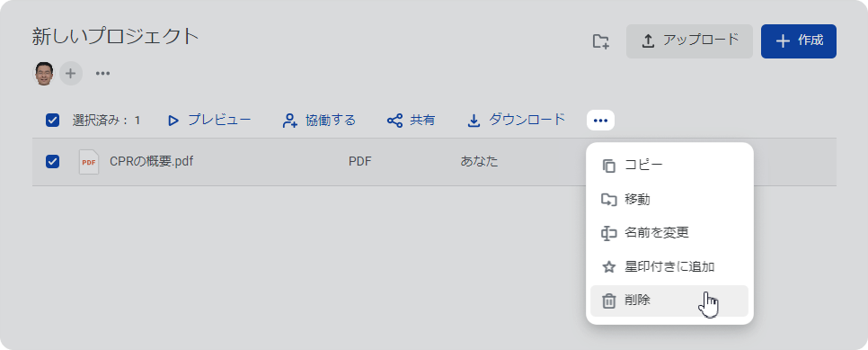868x350 pixels.
Task: Click the move folder icon next to 移動
Action: point(608,200)
